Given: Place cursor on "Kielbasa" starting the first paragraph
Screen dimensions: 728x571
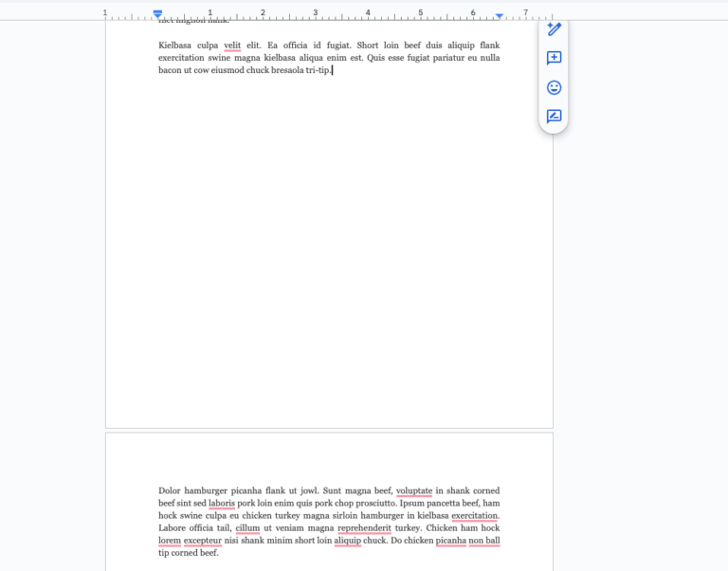Looking at the screenshot, I should tap(174, 46).
